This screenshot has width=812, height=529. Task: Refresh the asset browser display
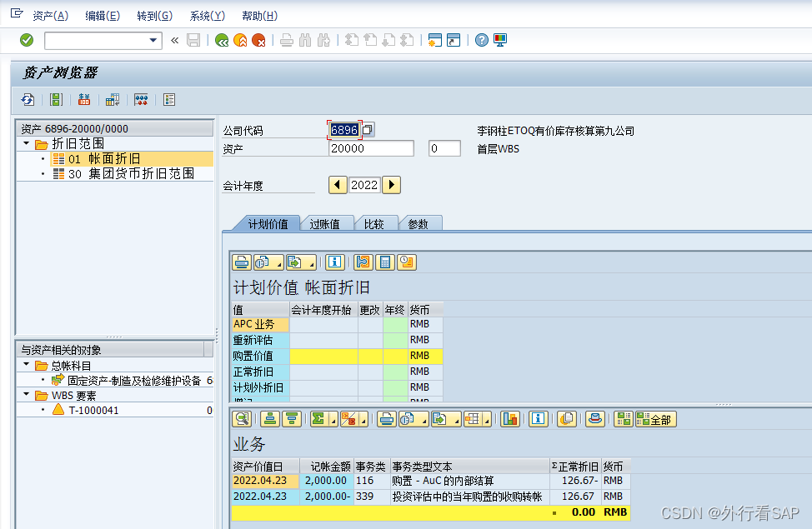26,99
